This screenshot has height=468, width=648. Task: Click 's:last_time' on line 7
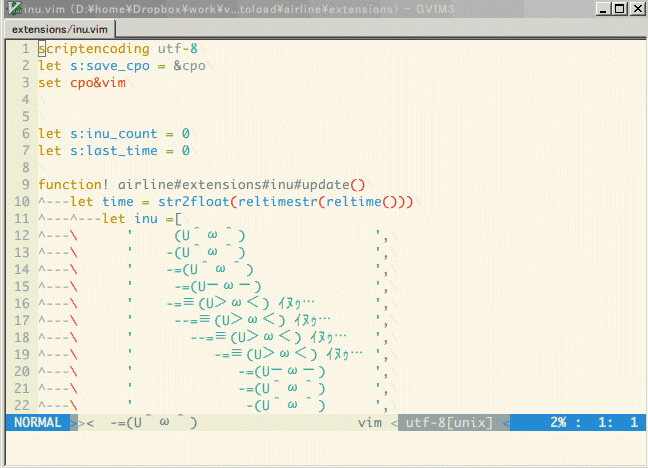coord(114,150)
